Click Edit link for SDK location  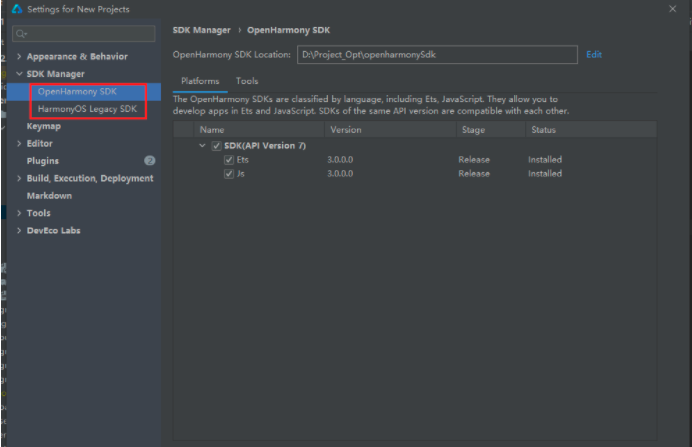click(x=594, y=54)
